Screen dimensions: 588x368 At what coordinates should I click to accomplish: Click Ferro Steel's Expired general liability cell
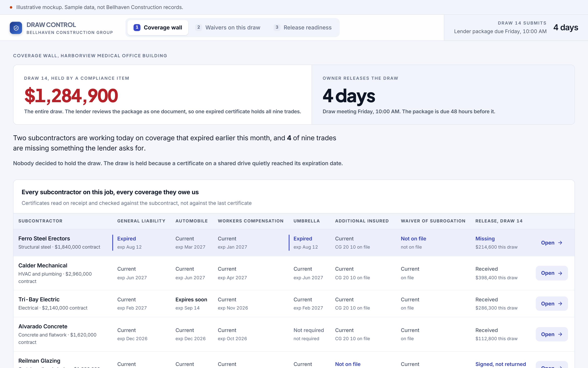tap(127, 239)
